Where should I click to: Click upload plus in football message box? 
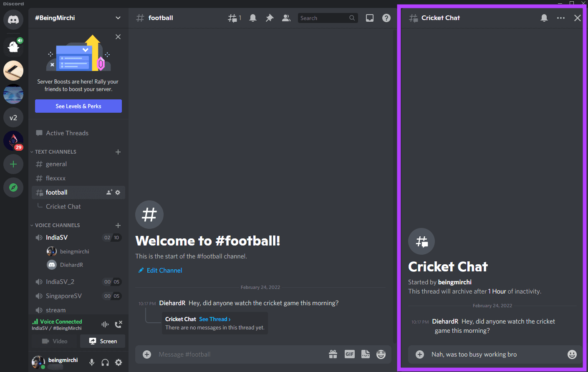(x=147, y=354)
